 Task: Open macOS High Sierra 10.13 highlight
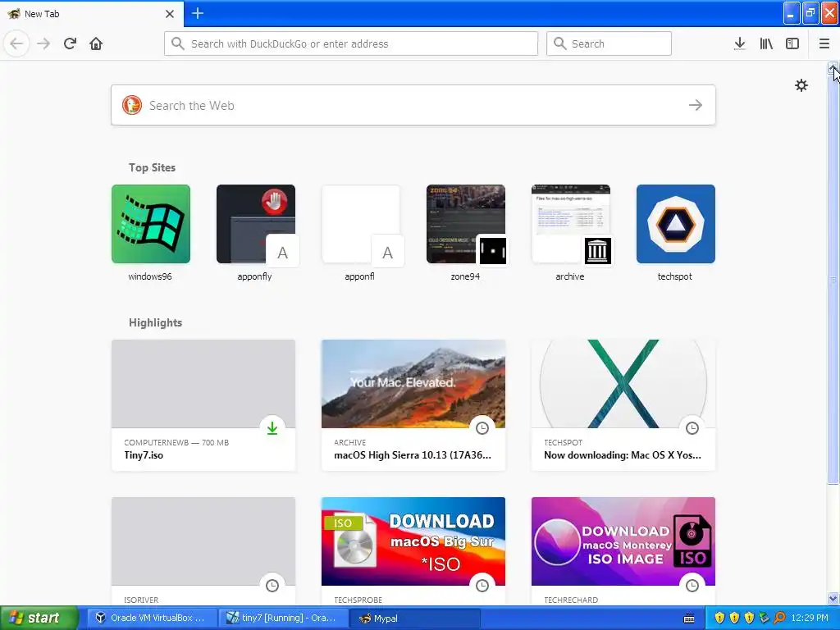point(413,405)
